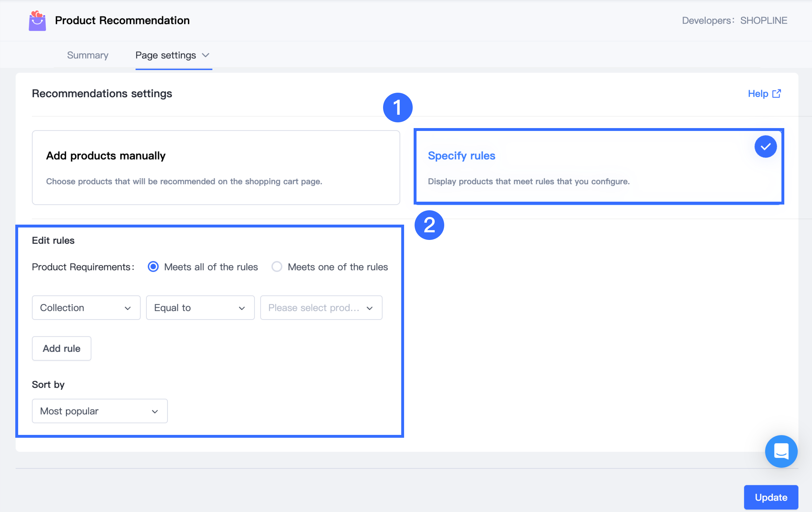Open the Equal to dropdown
Viewport: 812px width, 512px height.
tap(200, 307)
